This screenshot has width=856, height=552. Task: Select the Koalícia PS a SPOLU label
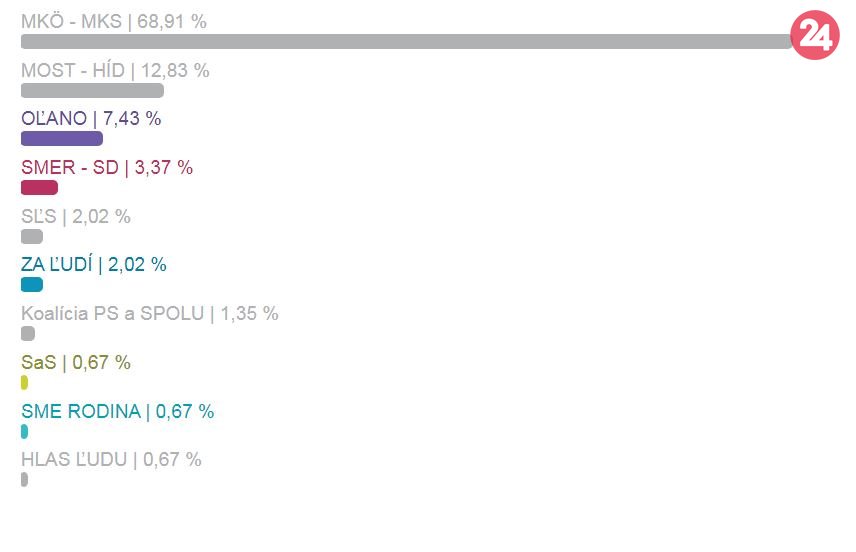point(150,314)
